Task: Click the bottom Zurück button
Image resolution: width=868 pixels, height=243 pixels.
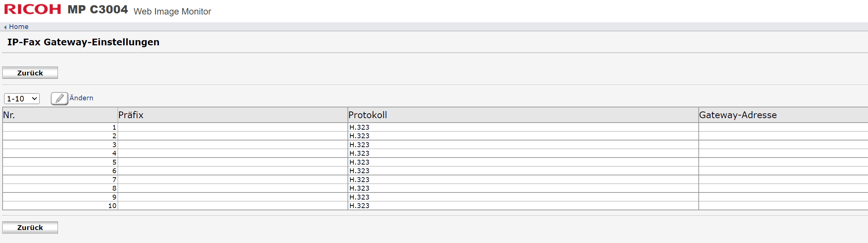Action: pyautogui.click(x=30, y=227)
